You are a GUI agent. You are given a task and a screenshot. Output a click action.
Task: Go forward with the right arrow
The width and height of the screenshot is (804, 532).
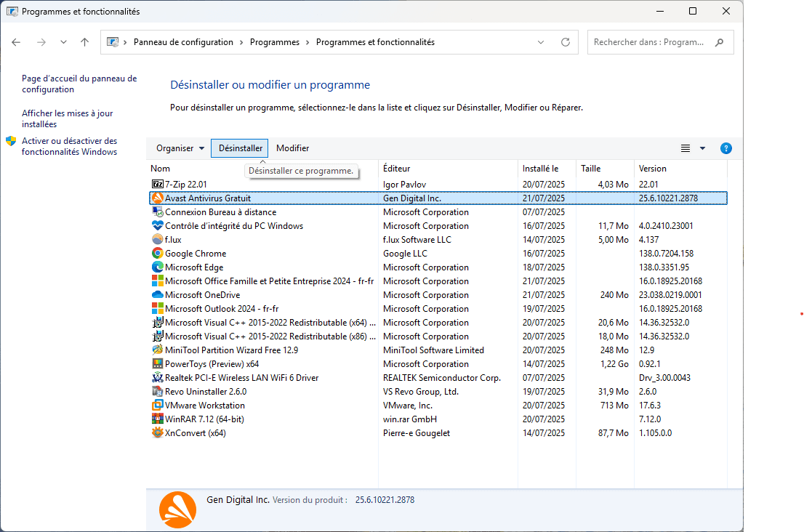(41, 42)
